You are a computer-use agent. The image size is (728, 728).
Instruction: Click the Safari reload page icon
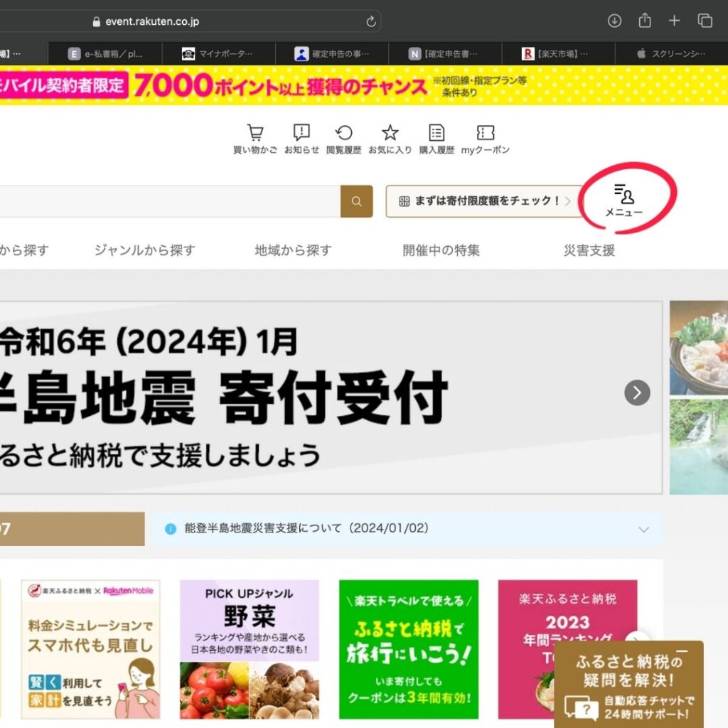(x=371, y=21)
